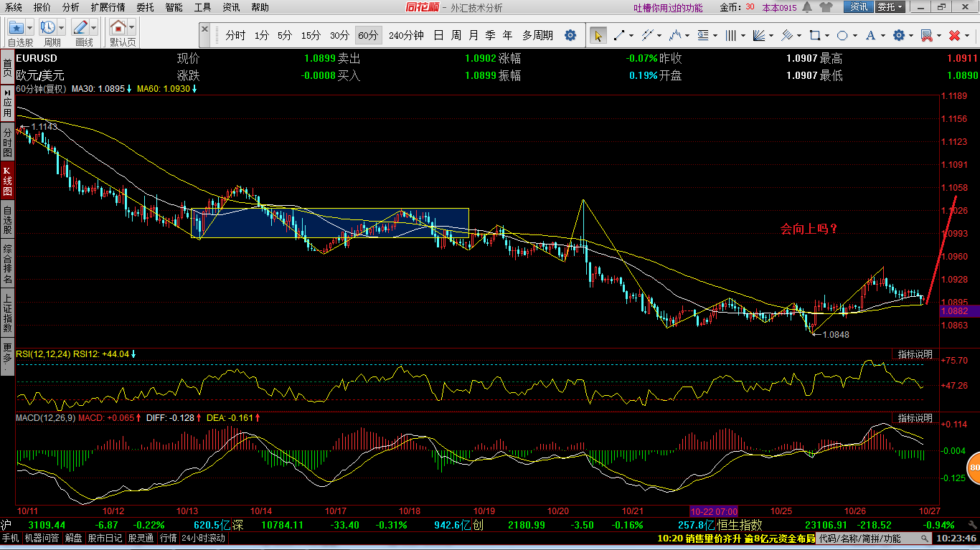Go to 默认页 home icon
The height and width of the screenshot is (550, 980).
[118, 28]
